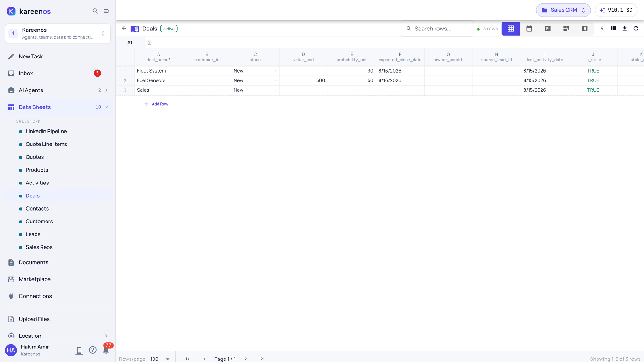Switch to kanban board view
Viewport: 644px width, 362px height.
548,29
